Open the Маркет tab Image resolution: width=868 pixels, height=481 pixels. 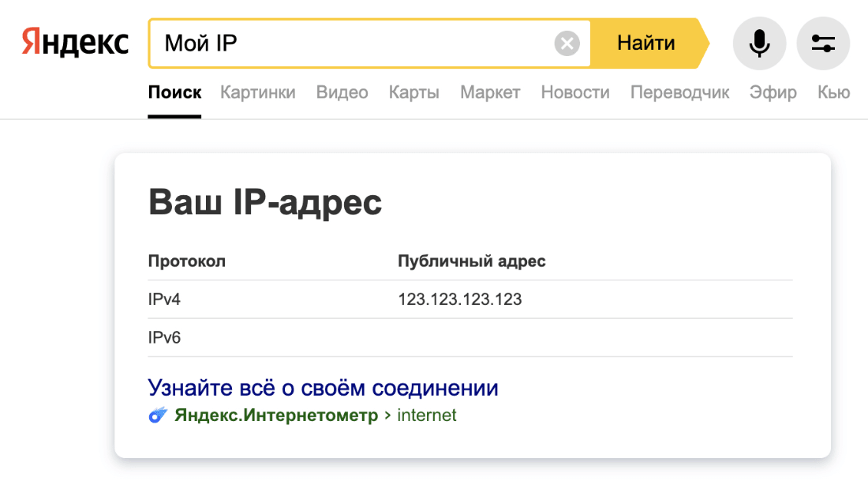(490, 92)
